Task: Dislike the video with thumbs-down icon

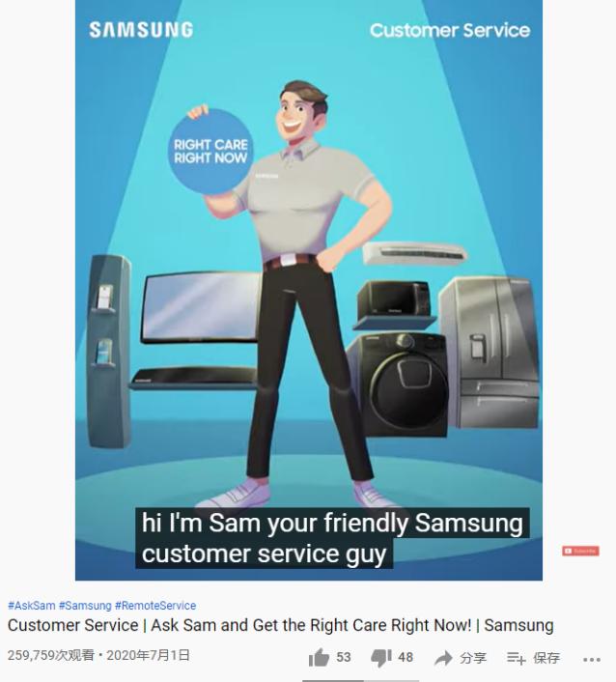Action: tap(381, 658)
